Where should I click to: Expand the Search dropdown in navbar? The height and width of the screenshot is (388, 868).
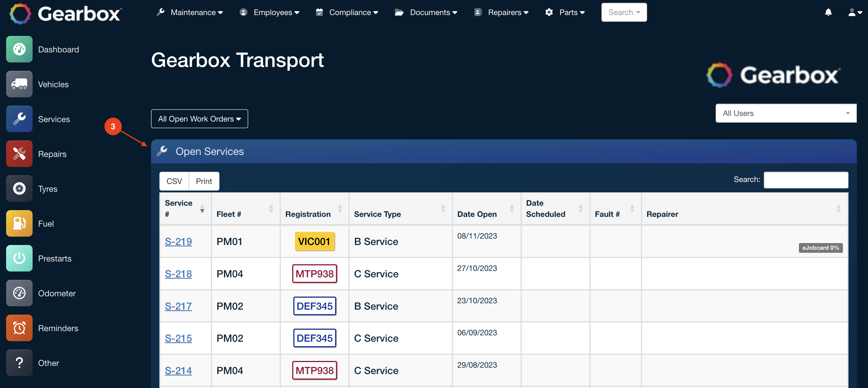[624, 13]
